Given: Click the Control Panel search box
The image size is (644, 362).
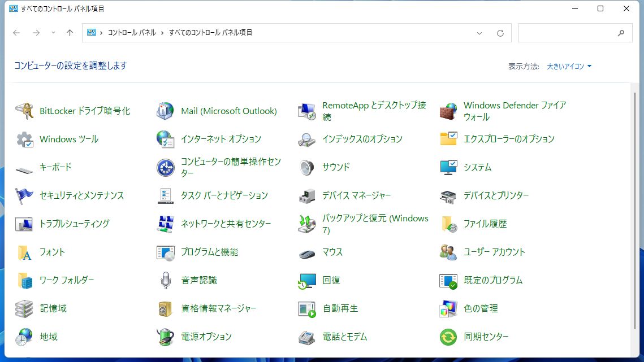Looking at the screenshot, I should 575,33.
